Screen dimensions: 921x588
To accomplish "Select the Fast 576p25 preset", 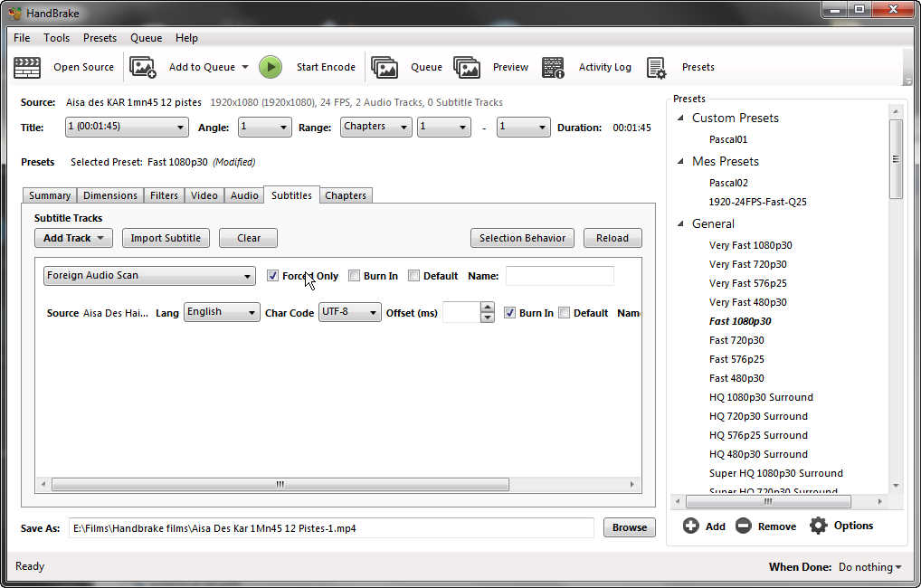I will tap(736, 359).
